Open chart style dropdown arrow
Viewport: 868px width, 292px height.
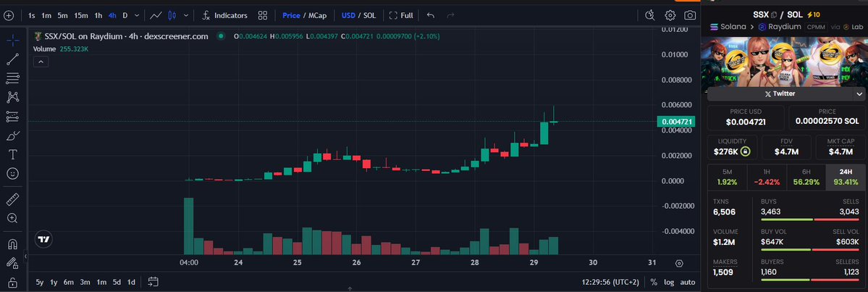click(186, 15)
